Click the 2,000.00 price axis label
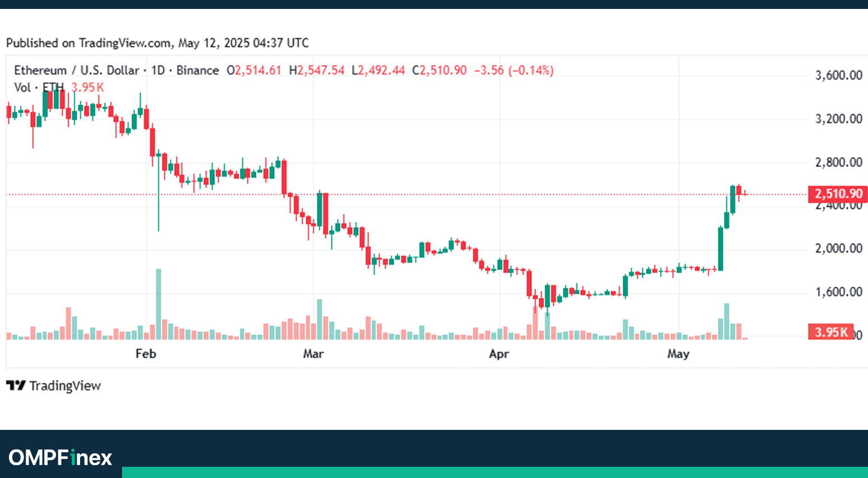Screen dimensions: 868x478 pos(838,249)
